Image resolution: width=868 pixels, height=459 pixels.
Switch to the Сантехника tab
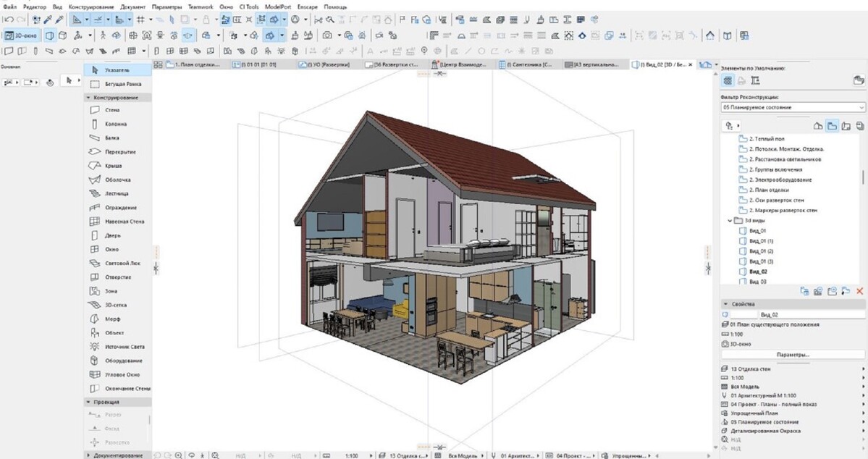pyautogui.click(x=529, y=65)
